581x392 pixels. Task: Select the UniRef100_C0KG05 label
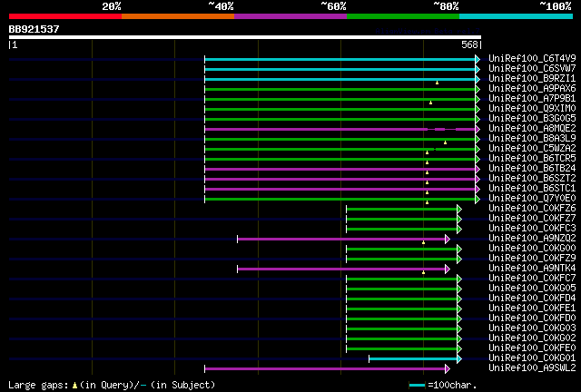tap(532, 289)
